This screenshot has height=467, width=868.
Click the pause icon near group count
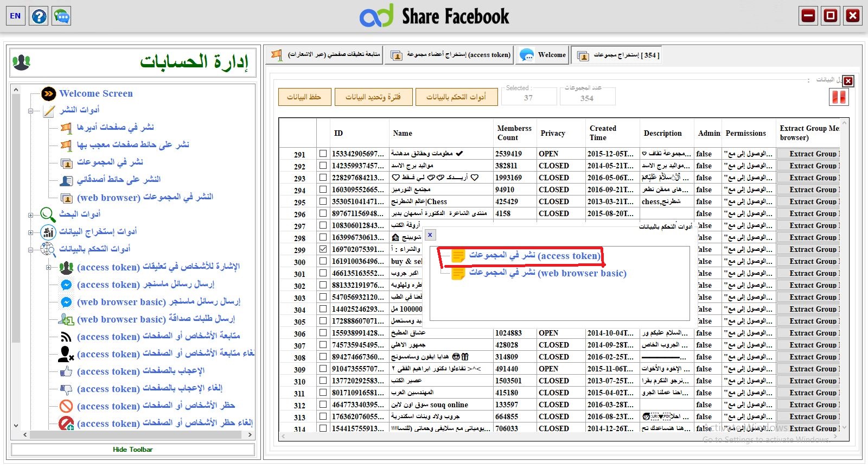(x=839, y=97)
